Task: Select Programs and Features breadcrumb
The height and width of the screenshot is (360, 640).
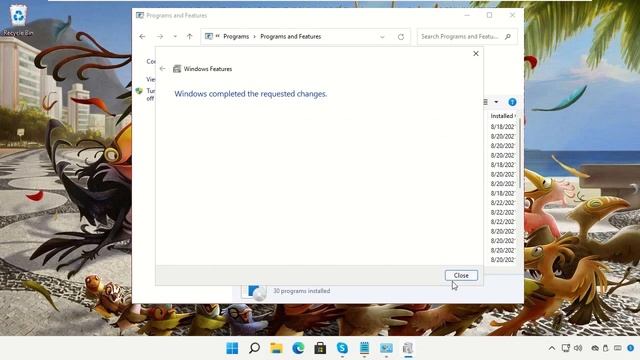Action: 291,36
